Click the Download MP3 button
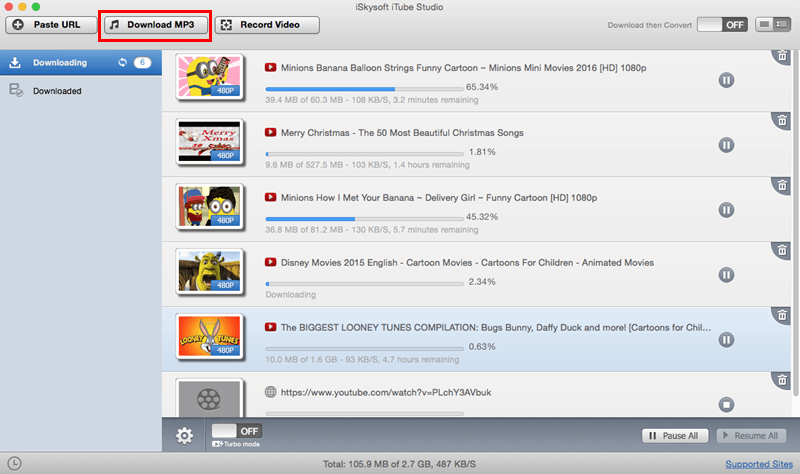Viewport: 800px width, 474px height. [x=155, y=24]
